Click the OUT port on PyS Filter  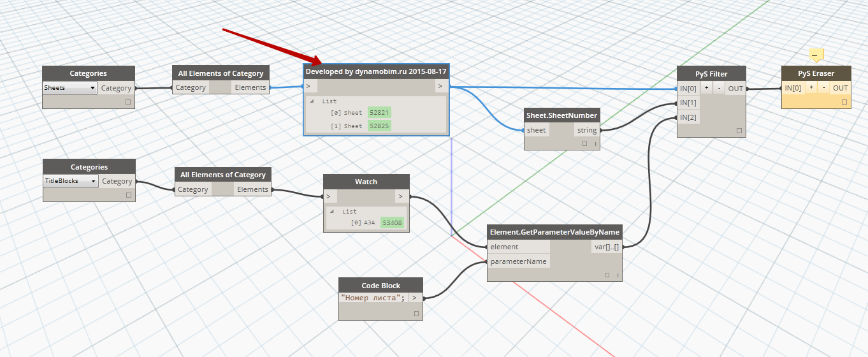pyautogui.click(x=736, y=89)
